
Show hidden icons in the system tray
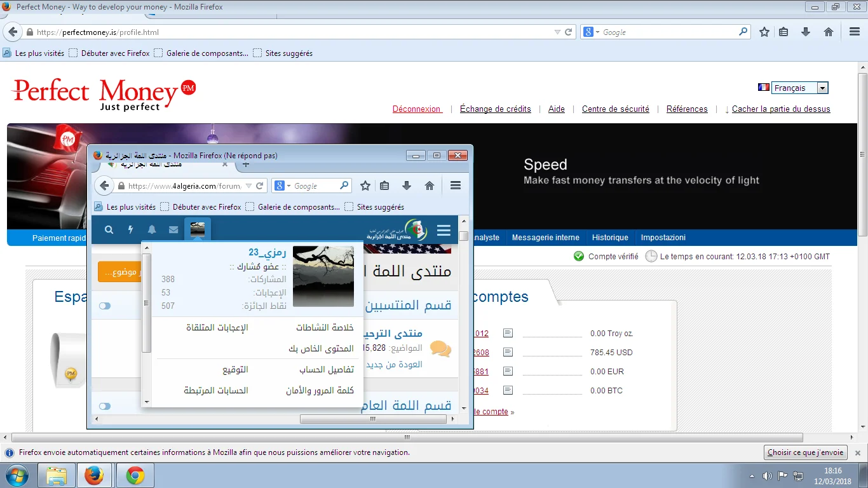(753, 475)
